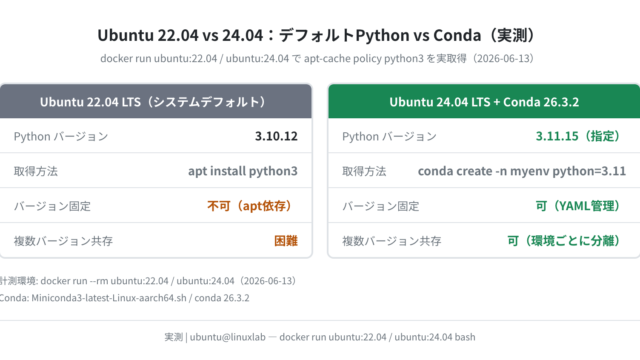
Task: Click the 計測環境 docker run --rm note
Action: [x=148, y=281]
